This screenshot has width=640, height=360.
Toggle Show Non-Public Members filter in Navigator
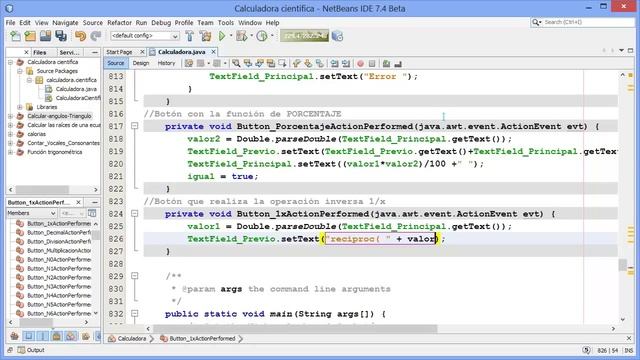(57, 336)
